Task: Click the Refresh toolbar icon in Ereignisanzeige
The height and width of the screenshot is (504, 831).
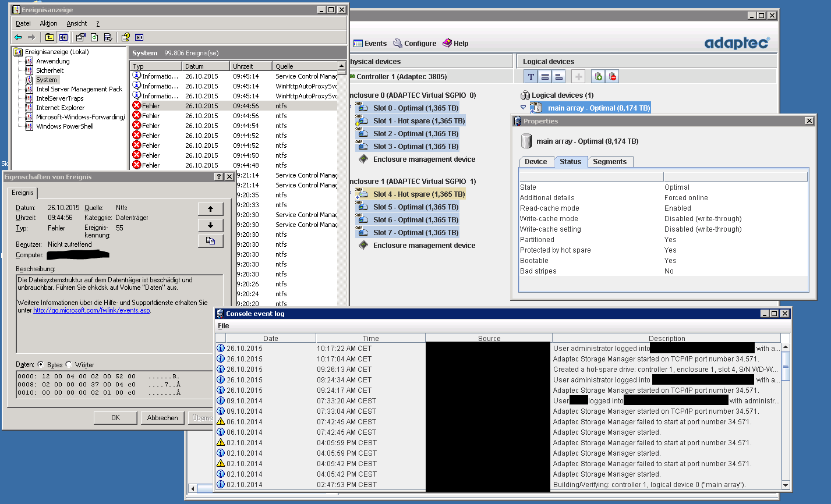Action: coord(94,37)
